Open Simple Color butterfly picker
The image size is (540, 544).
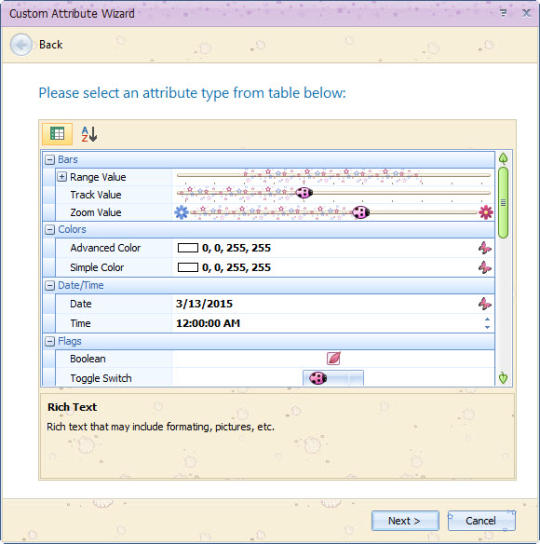coord(485,267)
